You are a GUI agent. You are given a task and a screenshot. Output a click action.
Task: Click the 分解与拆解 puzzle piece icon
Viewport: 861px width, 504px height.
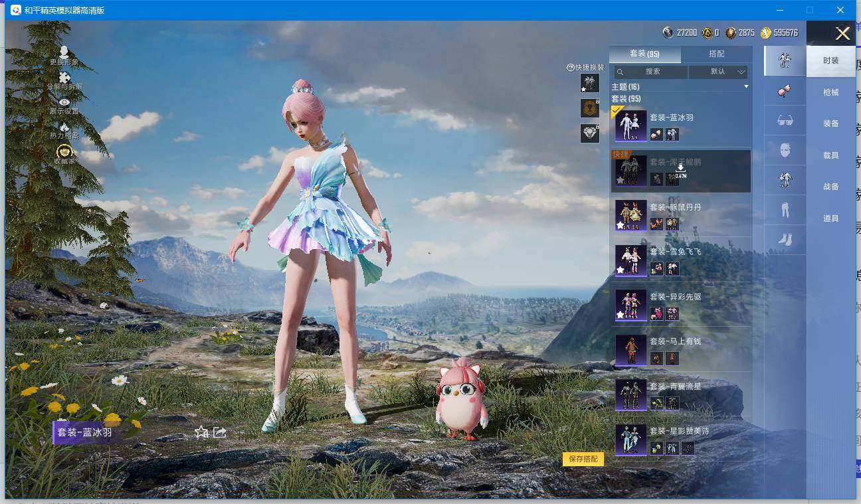pos(64,78)
